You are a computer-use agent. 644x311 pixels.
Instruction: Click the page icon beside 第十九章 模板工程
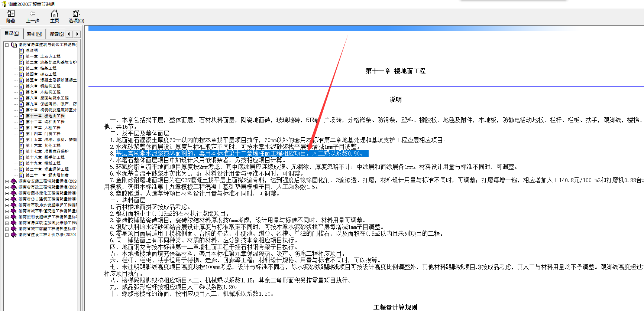click(x=22, y=163)
